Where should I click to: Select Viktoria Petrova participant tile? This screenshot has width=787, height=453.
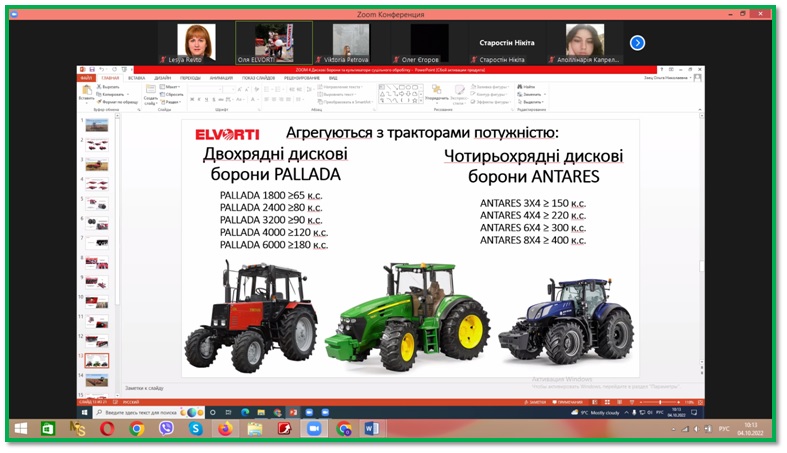(351, 43)
